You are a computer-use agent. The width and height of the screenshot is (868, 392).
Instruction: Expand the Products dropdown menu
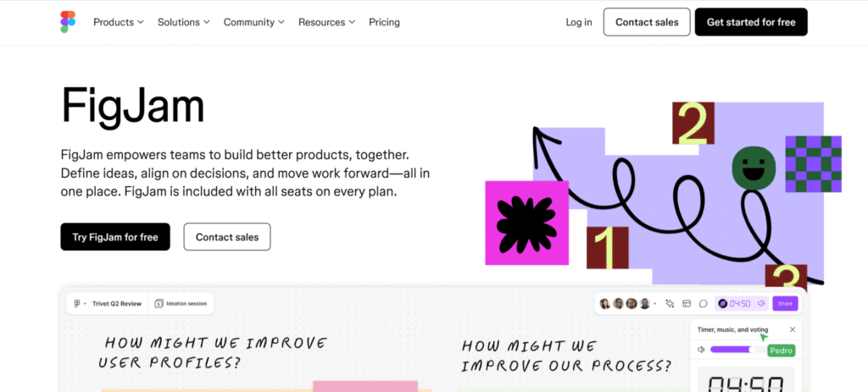118,22
